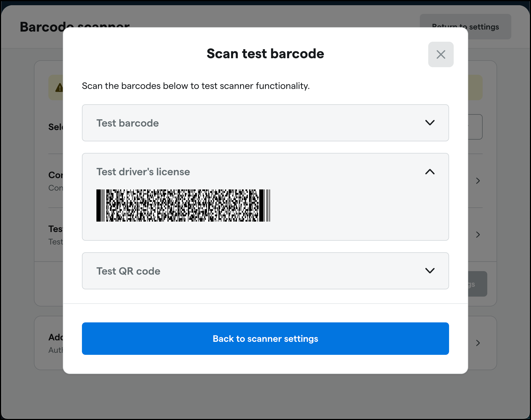Click the right arrow on the Connection row

[x=478, y=181]
